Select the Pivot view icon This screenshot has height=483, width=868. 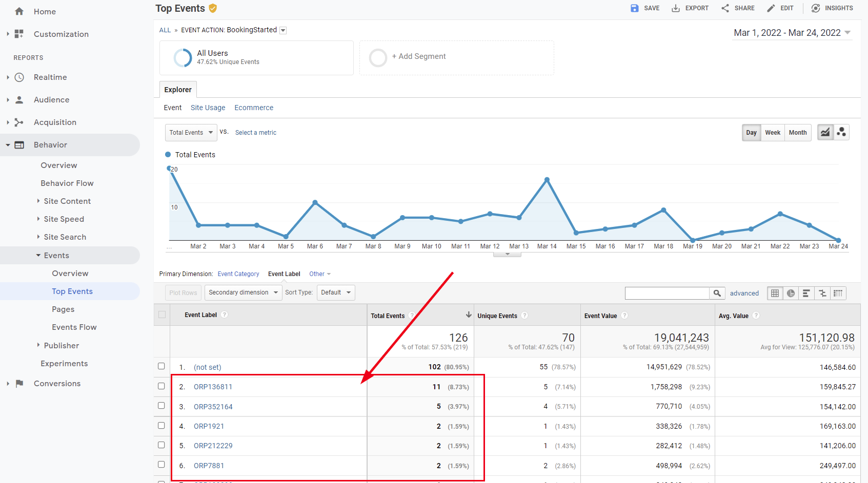coord(838,293)
